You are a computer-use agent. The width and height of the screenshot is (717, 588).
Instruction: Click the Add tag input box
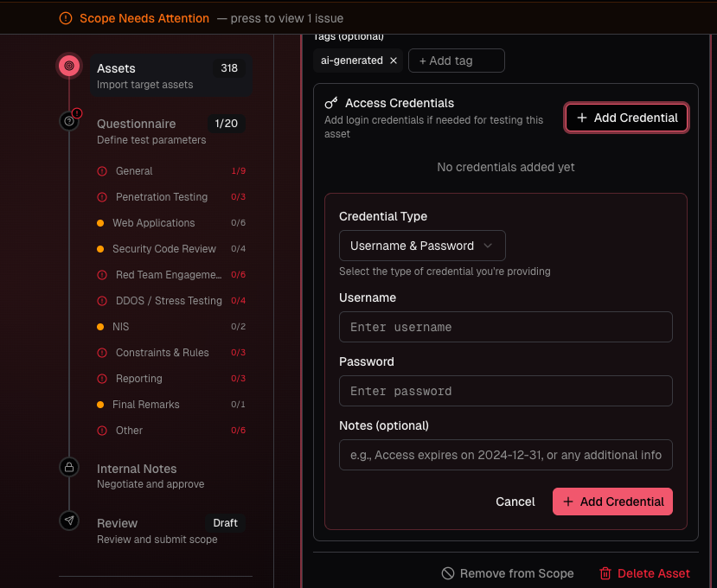(456, 61)
